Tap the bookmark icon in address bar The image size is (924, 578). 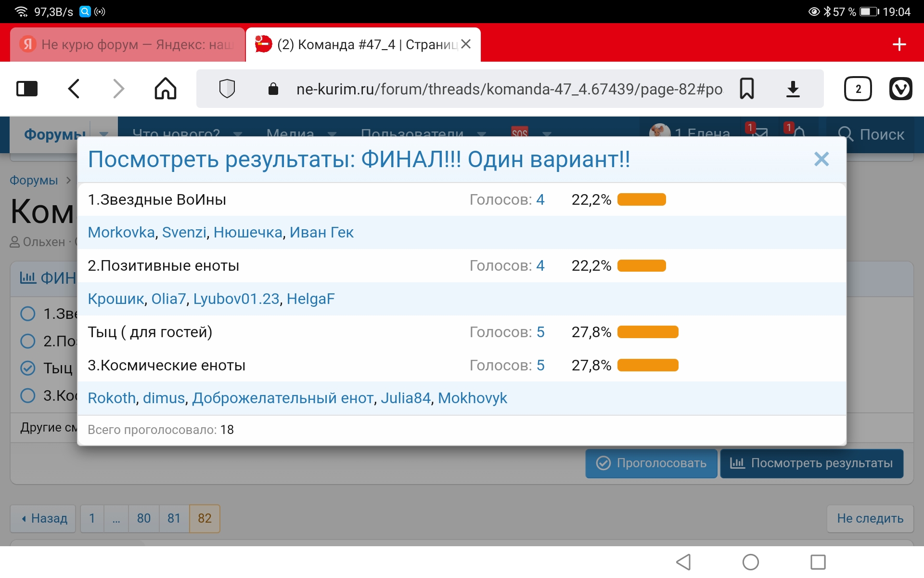746,89
